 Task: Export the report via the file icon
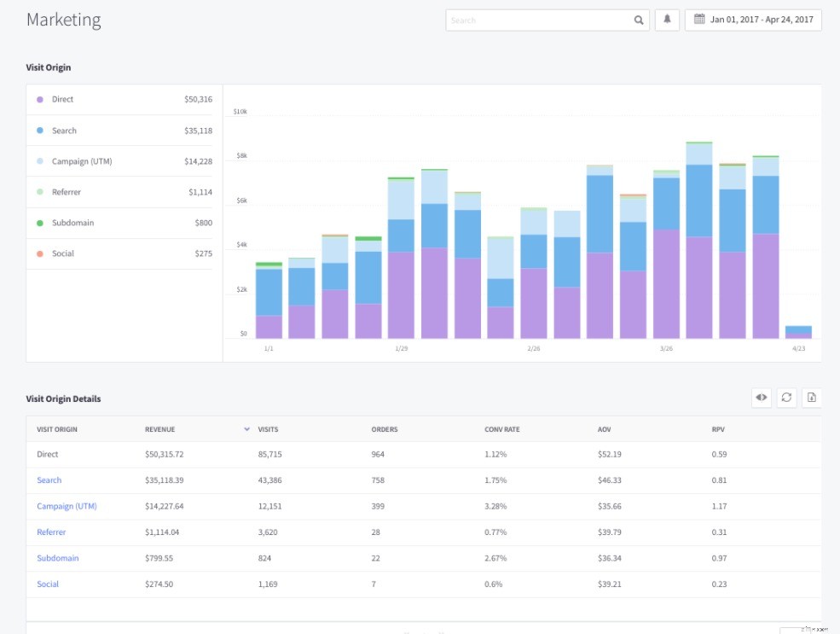pyautogui.click(x=811, y=397)
